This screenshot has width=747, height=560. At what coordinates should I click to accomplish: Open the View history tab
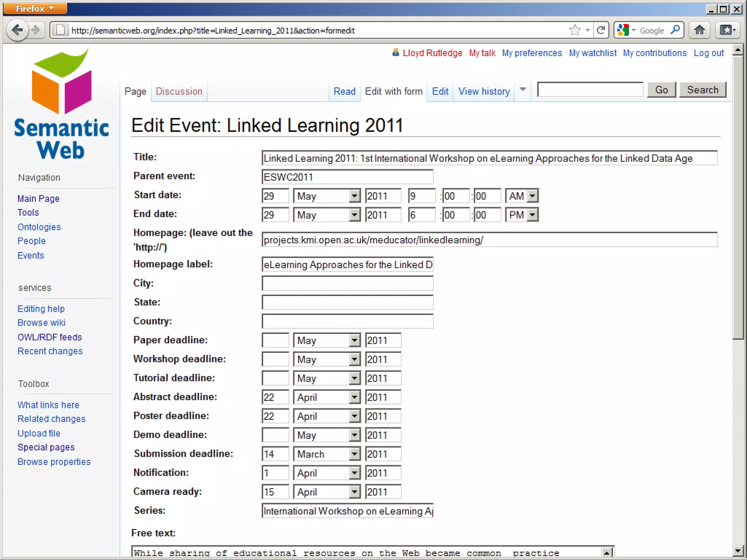484,91
